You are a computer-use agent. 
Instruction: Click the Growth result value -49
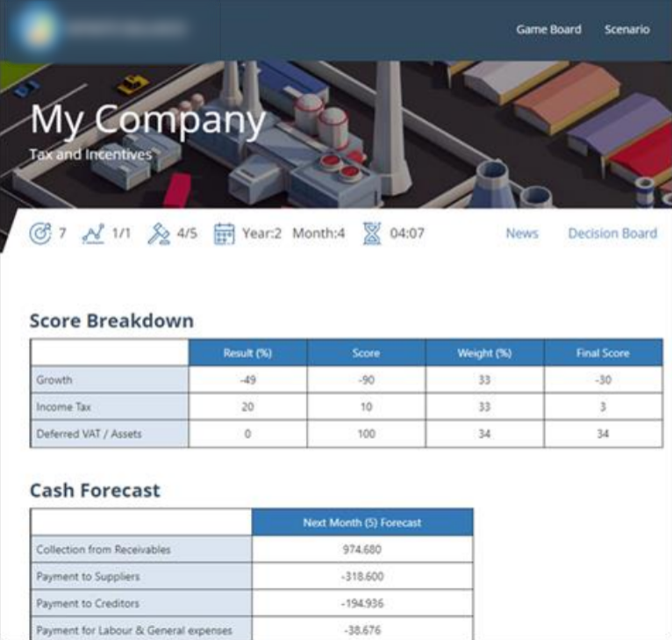pos(247,380)
